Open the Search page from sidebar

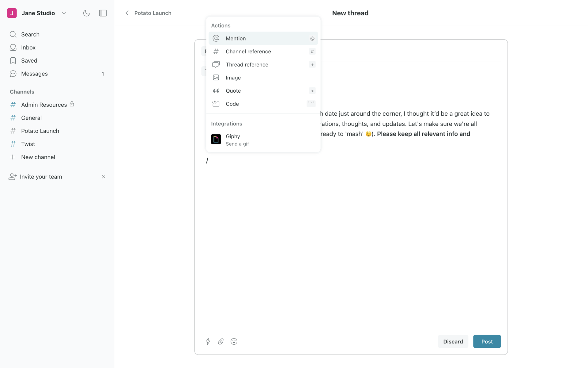(57, 34)
